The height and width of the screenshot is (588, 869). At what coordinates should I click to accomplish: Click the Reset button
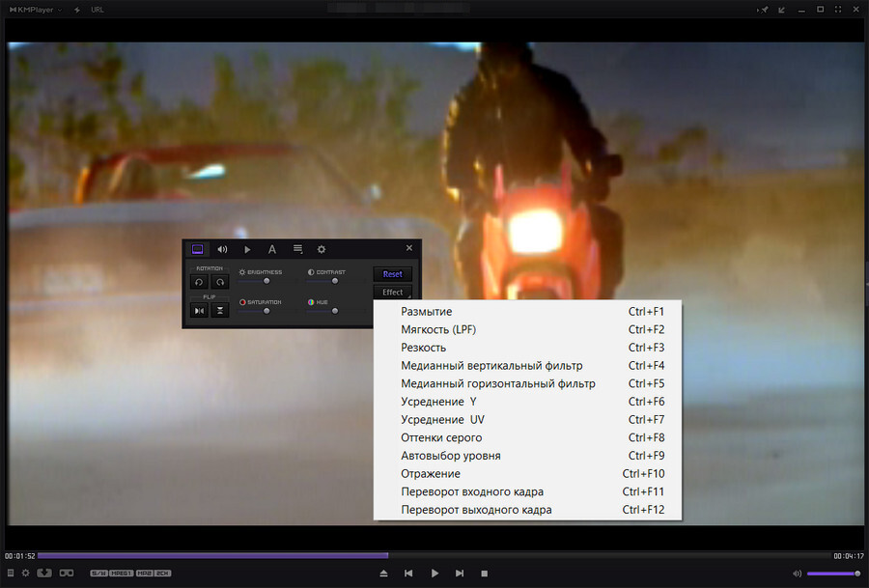click(x=392, y=274)
